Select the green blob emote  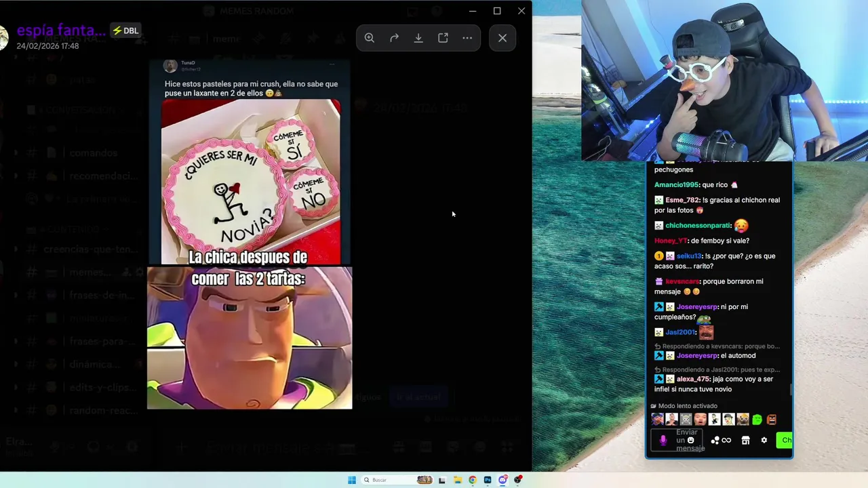(757, 420)
